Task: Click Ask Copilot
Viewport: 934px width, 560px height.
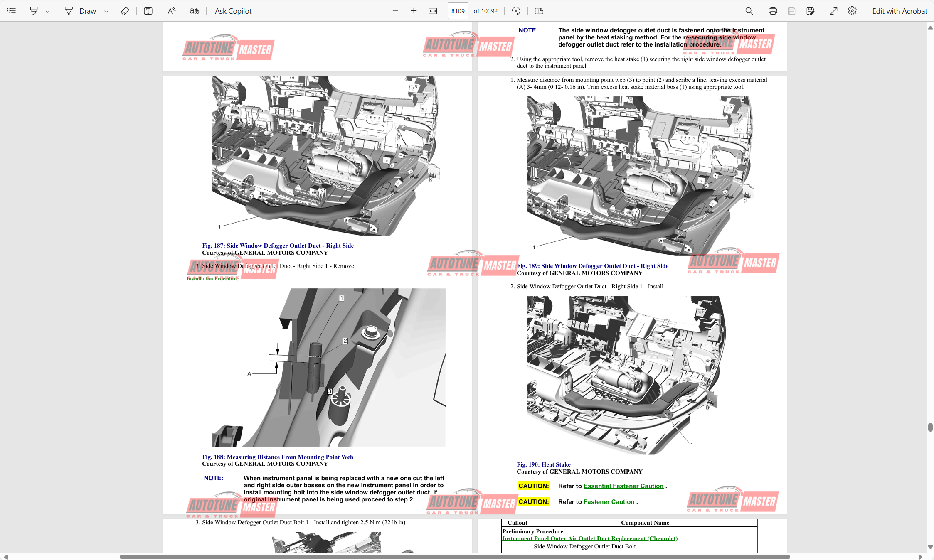Action: 233,11
